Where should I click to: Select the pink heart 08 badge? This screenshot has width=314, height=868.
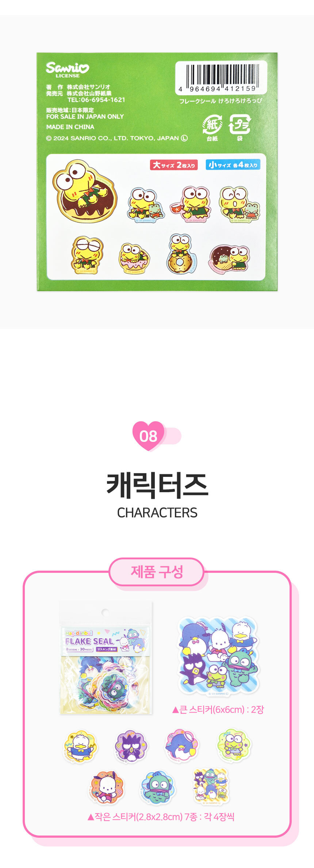[x=149, y=435]
